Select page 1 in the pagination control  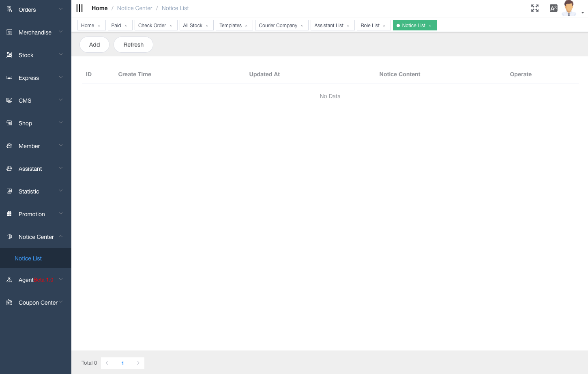pyautogui.click(x=122, y=363)
